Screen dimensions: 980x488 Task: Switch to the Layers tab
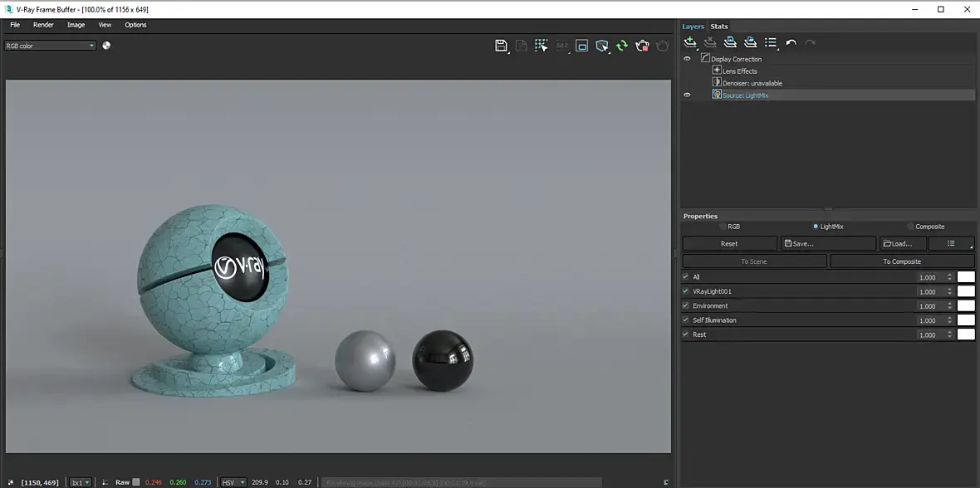click(x=693, y=27)
